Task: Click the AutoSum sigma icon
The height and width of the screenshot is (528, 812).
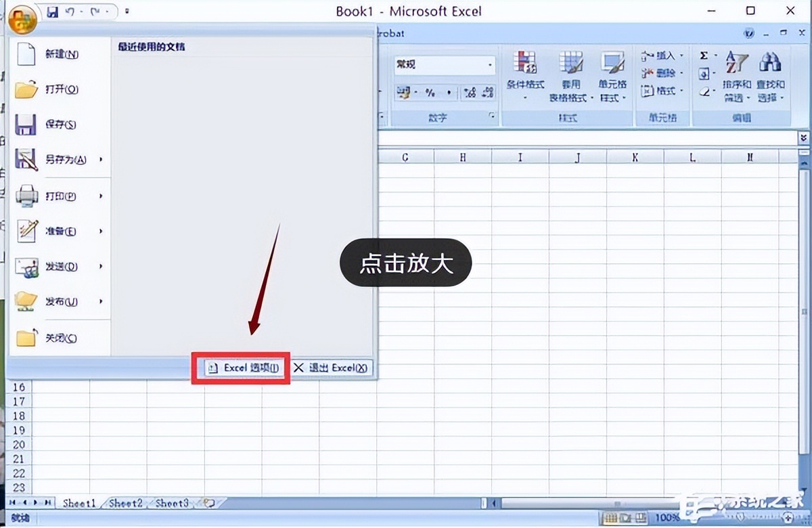Action: click(704, 56)
